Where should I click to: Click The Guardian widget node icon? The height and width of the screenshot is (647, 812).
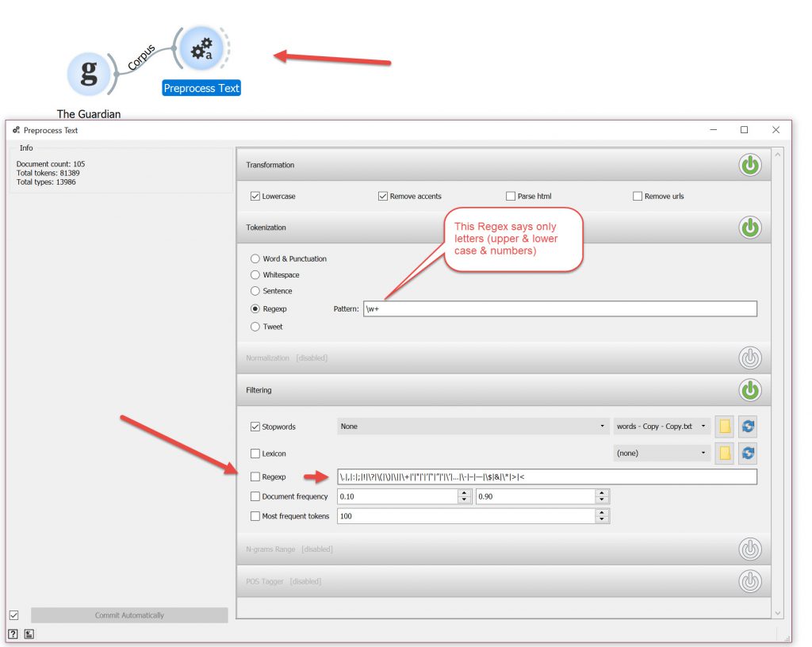click(90, 74)
